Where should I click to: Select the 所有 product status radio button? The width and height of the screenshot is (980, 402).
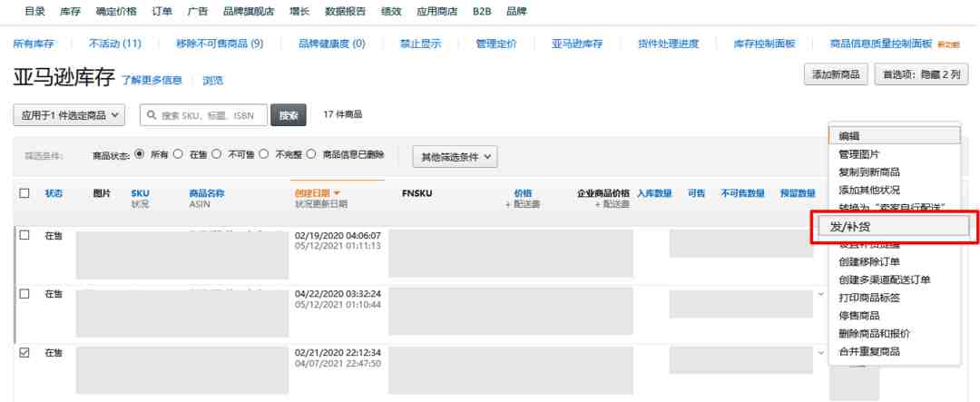140,153
